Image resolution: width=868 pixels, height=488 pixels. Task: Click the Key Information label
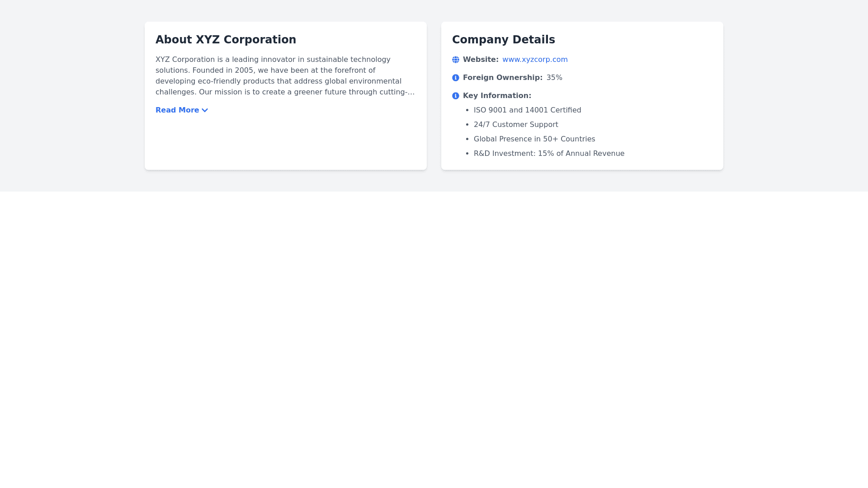497,96
